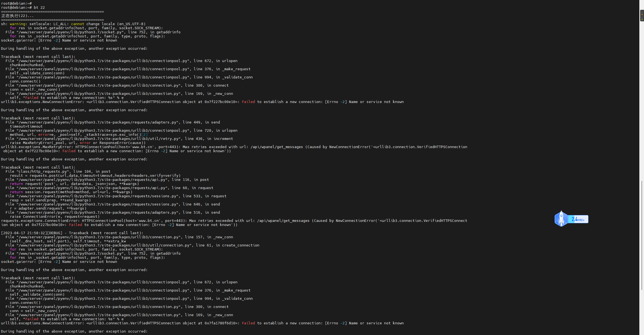This screenshot has height=335, width=644.
Task: Click the setlocale LC_ALL warning line
Action: [73, 24]
